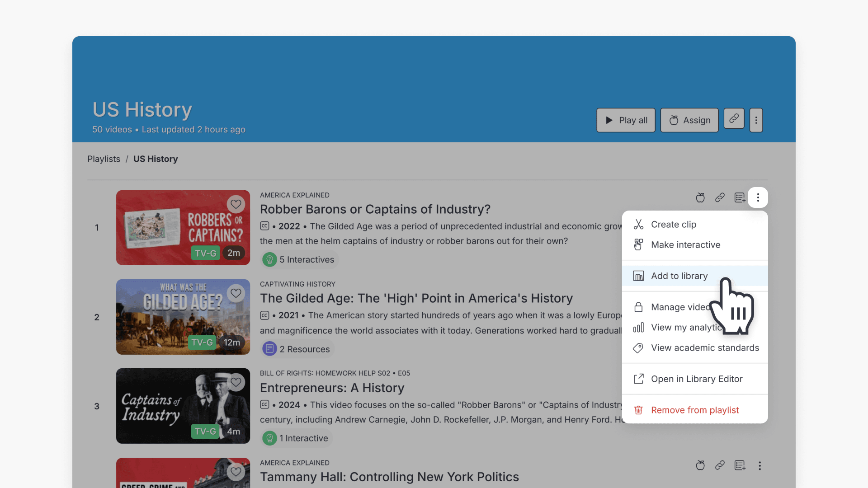Go to Playlists breadcrumb link
Image resolution: width=868 pixels, height=488 pixels.
click(104, 159)
